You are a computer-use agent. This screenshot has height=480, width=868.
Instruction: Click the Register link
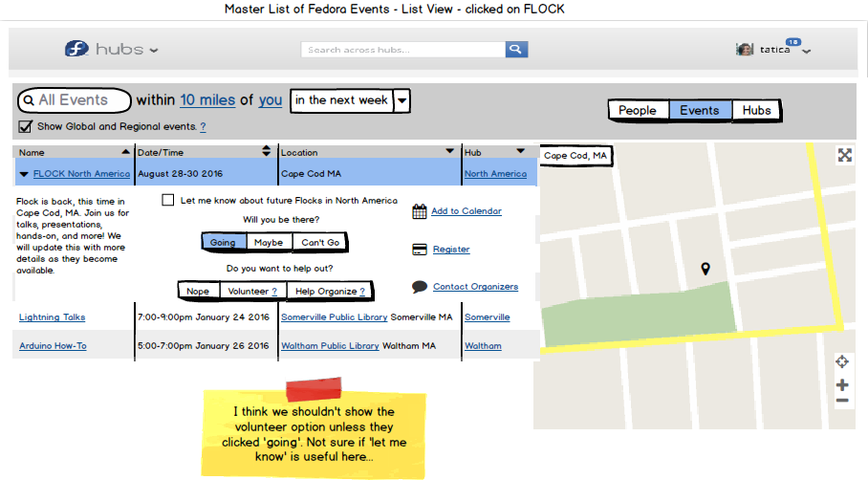[x=451, y=250]
